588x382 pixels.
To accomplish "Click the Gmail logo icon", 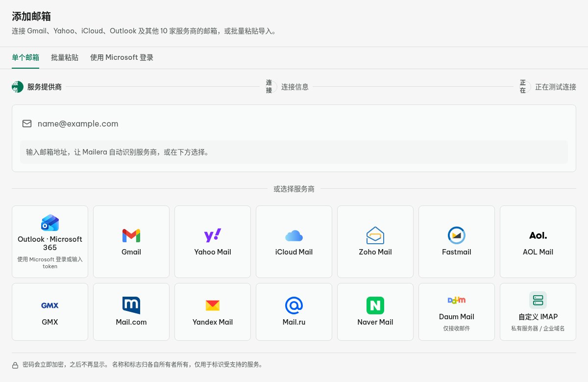I will point(131,236).
